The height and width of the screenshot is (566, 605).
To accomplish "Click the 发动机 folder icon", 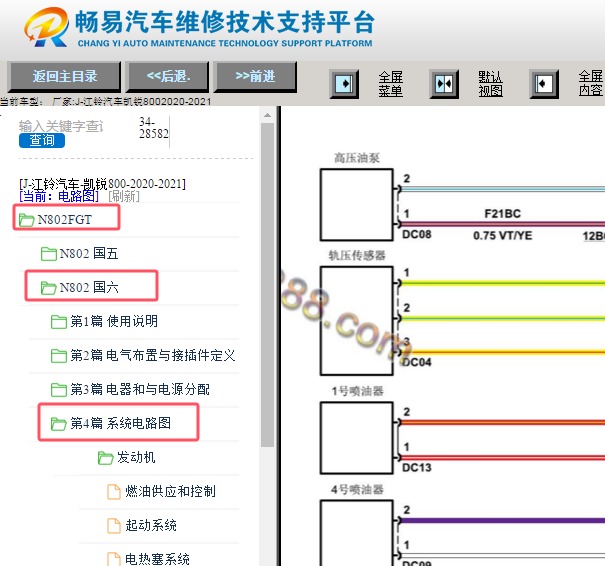I will [x=105, y=458].
